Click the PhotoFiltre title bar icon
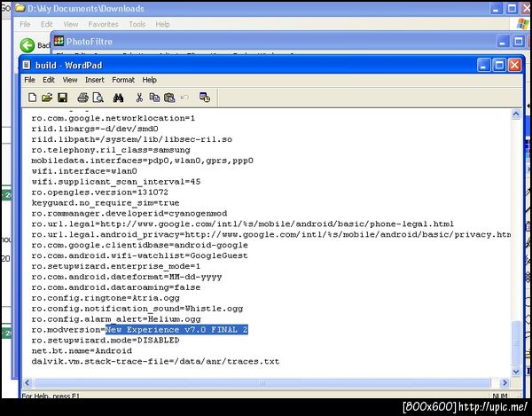Screen dimensions: 532x416 (x=59, y=41)
